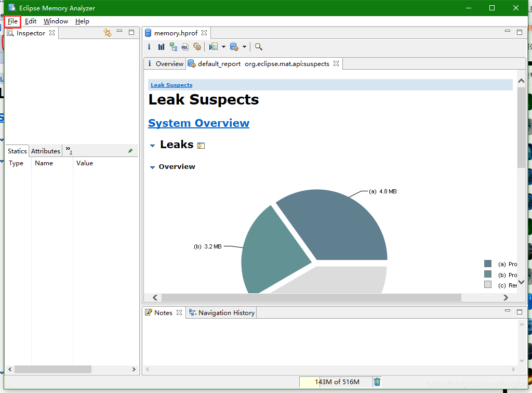Open the Dominator Tree toolbar icon
This screenshot has height=393, width=532.
coord(174,47)
